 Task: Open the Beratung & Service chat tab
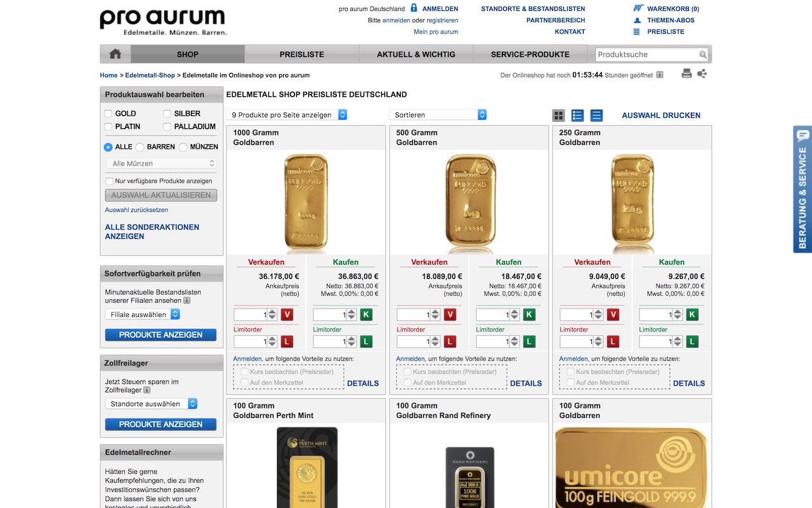point(802,189)
